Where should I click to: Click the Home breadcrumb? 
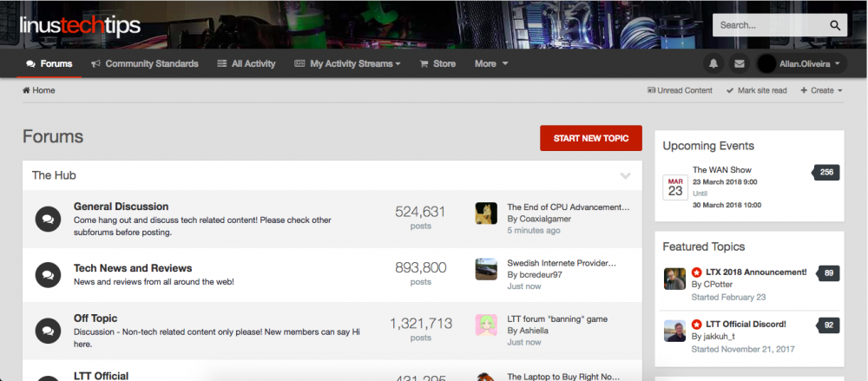click(x=39, y=90)
